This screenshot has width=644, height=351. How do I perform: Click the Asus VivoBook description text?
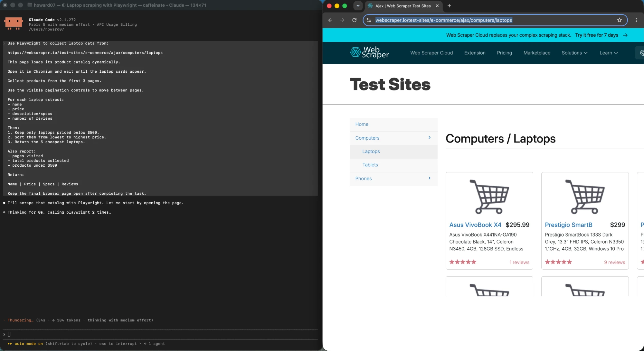tap(486, 242)
